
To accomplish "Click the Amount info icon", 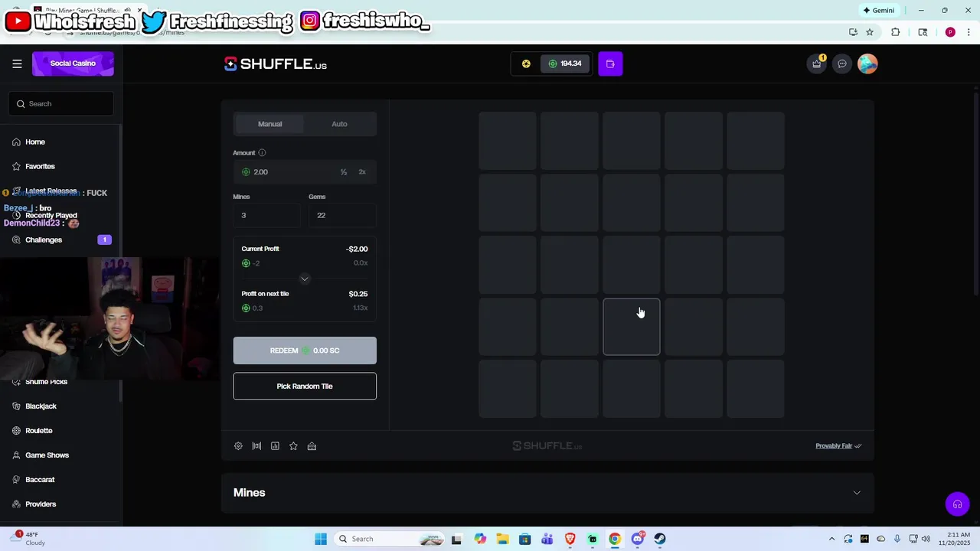I will click(x=262, y=152).
